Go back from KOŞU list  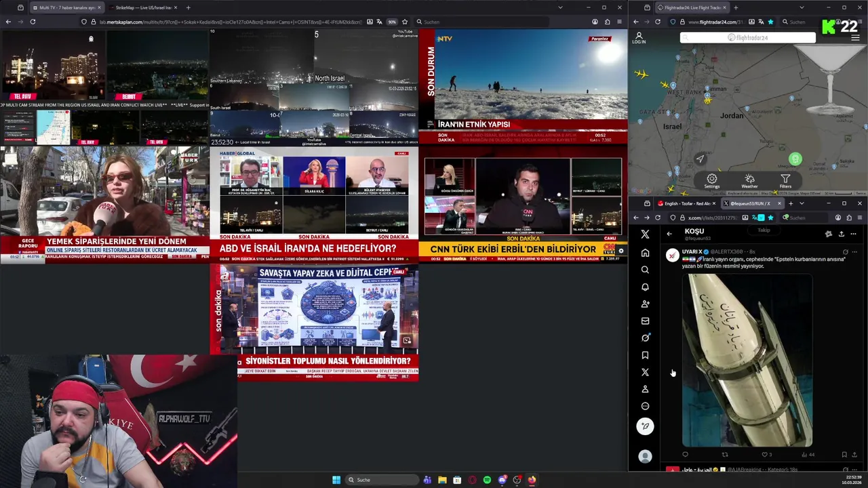click(669, 234)
